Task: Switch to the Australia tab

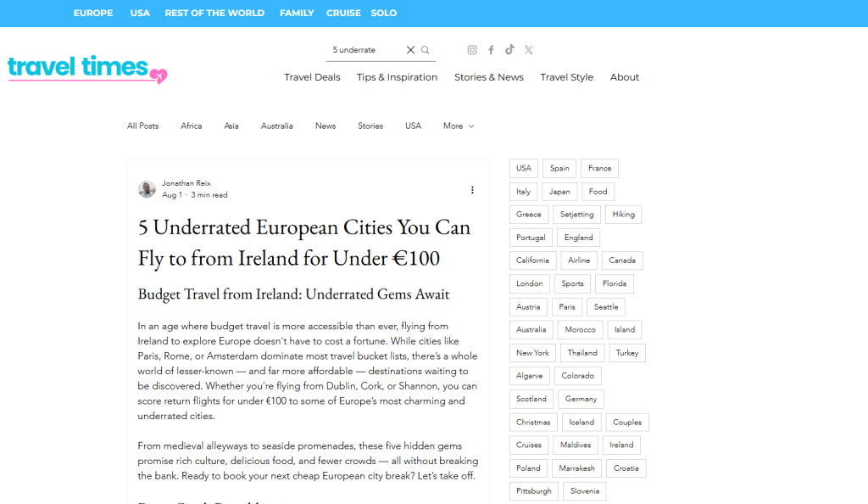Action: pos(276,126)
